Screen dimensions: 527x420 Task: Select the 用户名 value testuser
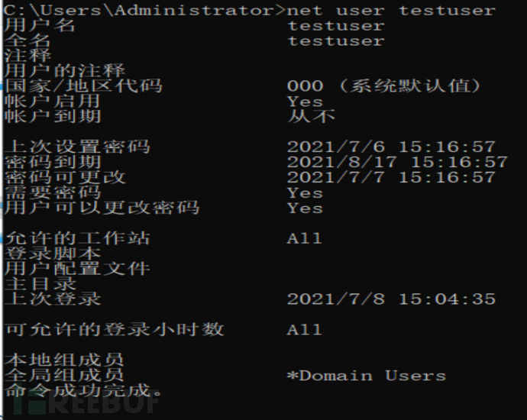pyautogui.click(x=336, y=25)
